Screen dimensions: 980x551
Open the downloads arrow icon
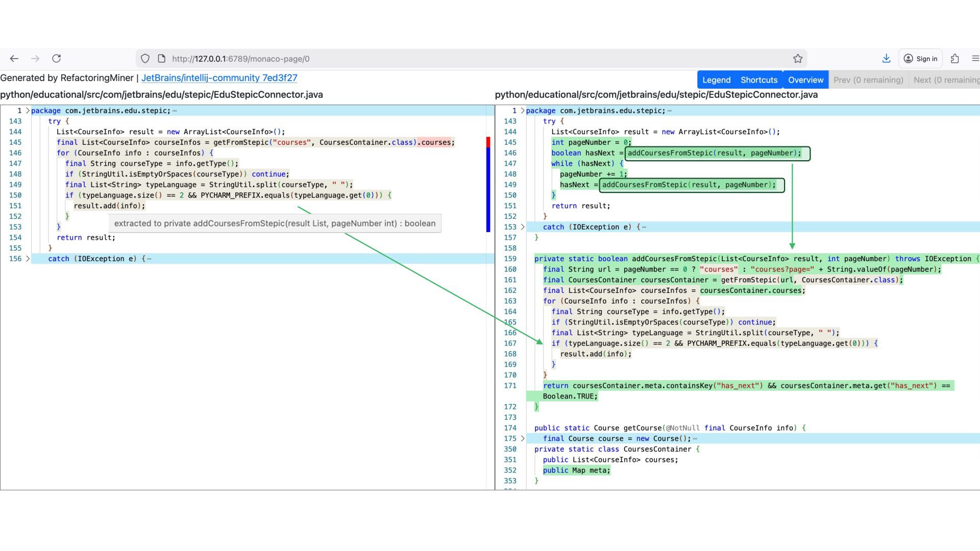[886, 59]
